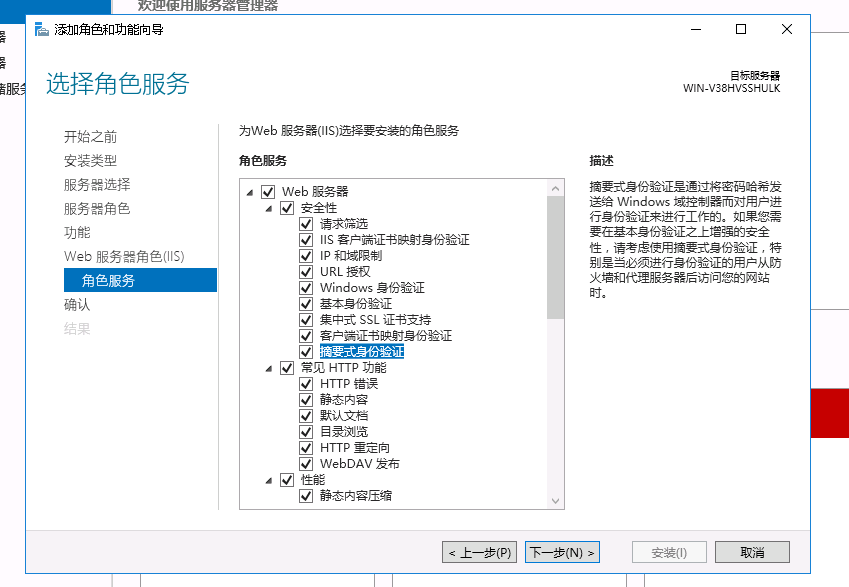The width and height of the screenshot is (849, 587).
Task: Toggle 集中式 SSL 证书支持 checkbox
Action: [306, 320]
